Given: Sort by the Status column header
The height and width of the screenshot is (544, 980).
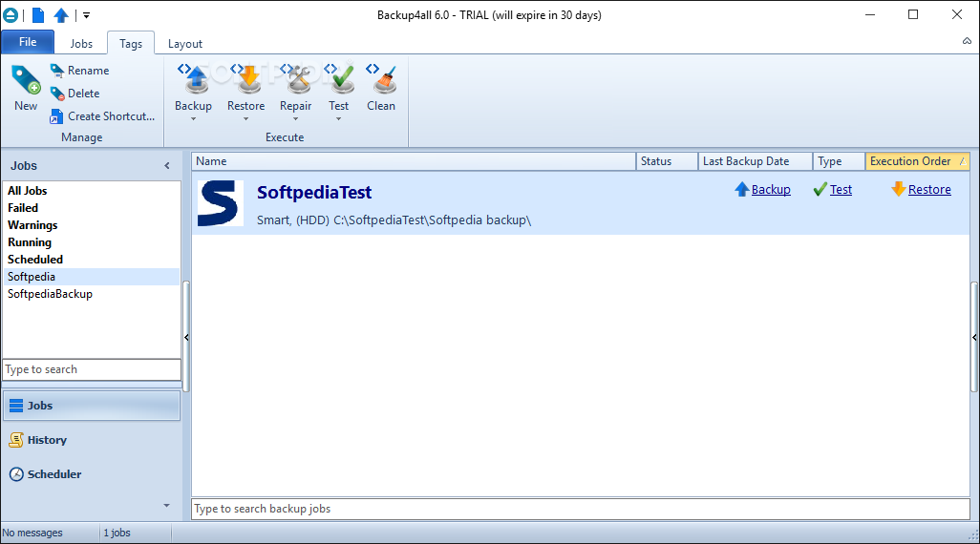Looking at the screenshot, I should click(667, 161).
